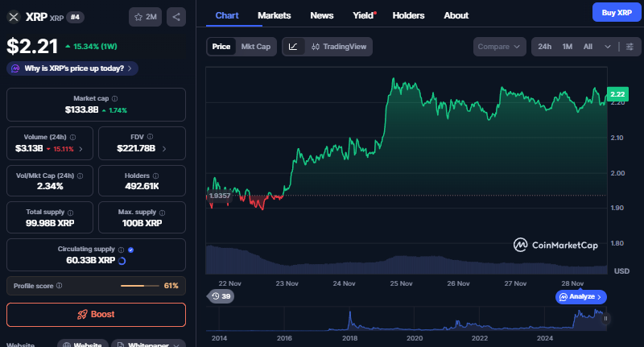This screenshot has height=347, width=644.
Task: Select the All time range
Action: [588, 47]
